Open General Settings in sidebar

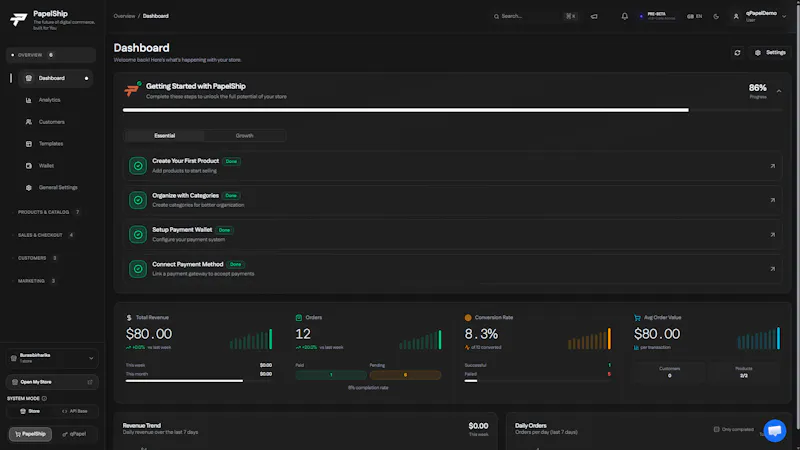click(x=56, y=188)
